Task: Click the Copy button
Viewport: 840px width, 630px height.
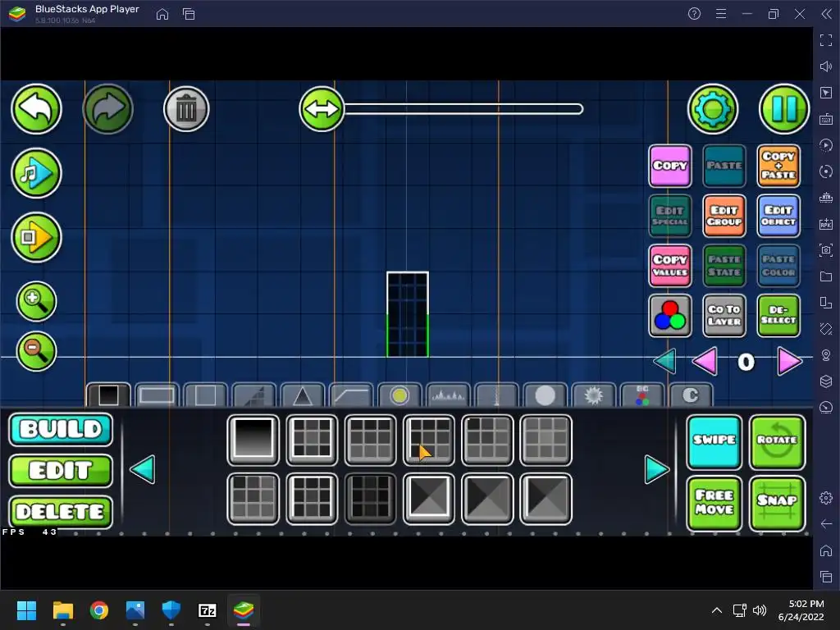Action: (669, 166)
